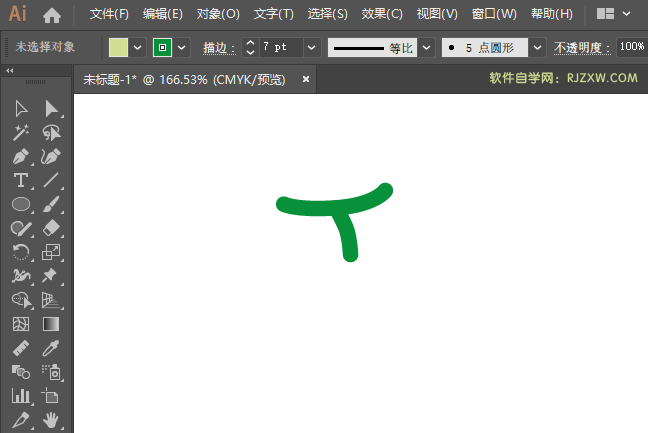Pick the Paintbrush tool

pos(52,204)
